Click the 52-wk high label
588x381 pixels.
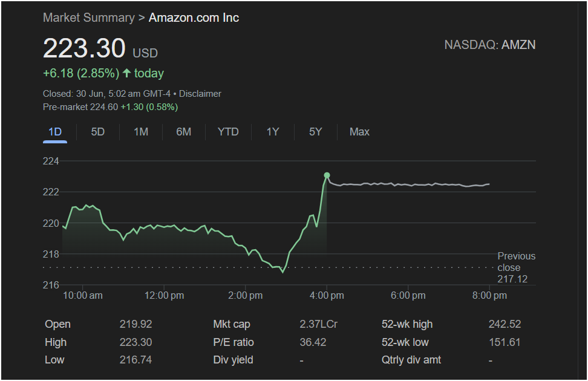[407, 324]
